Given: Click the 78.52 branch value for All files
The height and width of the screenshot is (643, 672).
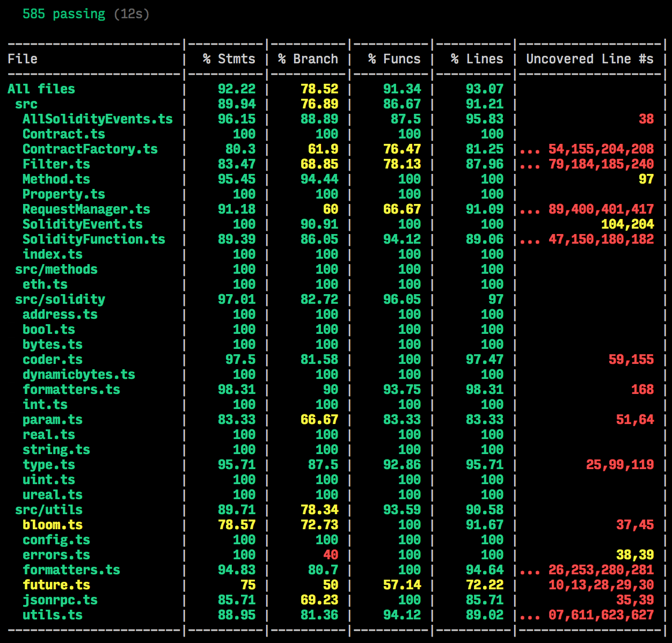Looking at the screenshot, I should click(319, 89).
